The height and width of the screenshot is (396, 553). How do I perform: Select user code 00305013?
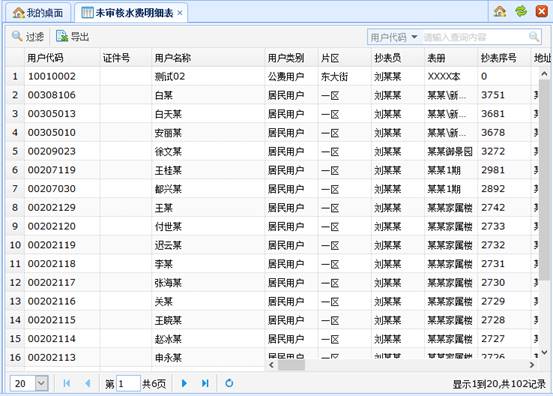pos(51,114)
